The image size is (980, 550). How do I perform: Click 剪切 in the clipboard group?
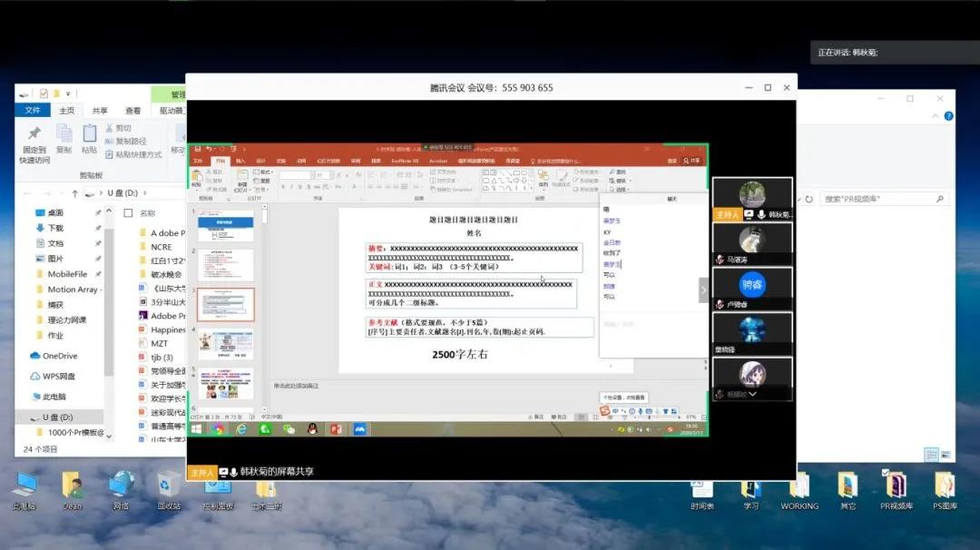tap(118, 129)
